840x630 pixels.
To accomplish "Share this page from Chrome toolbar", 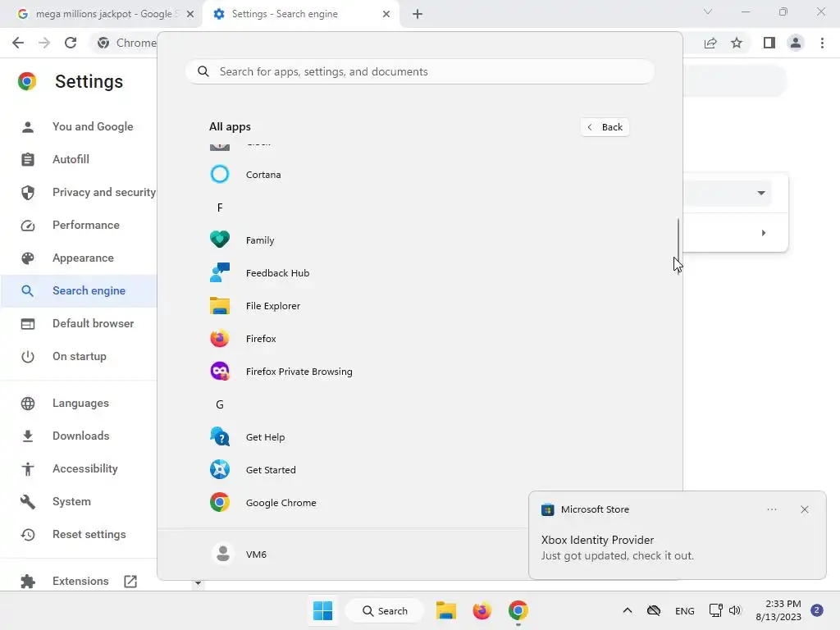I will tap(710, 43).
